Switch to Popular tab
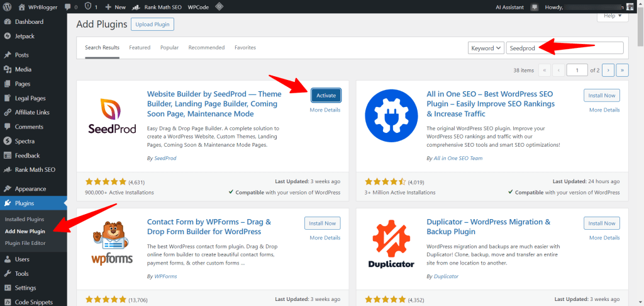 [x=170, y=48]
